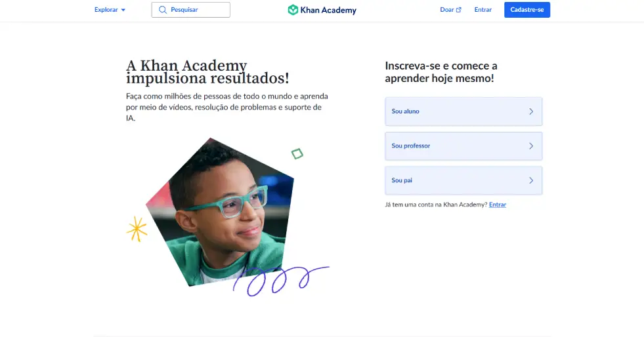The height and width of the screenshot is (337, 644).
Task: Choose the Sou professor option
Action: click(x=463, y=146)
